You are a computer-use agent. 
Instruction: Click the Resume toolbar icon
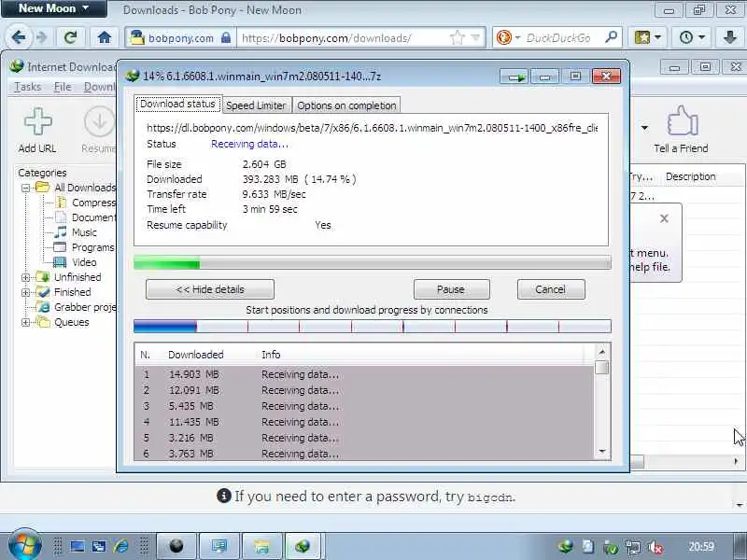pyautogui.click(x=99, y=131)
